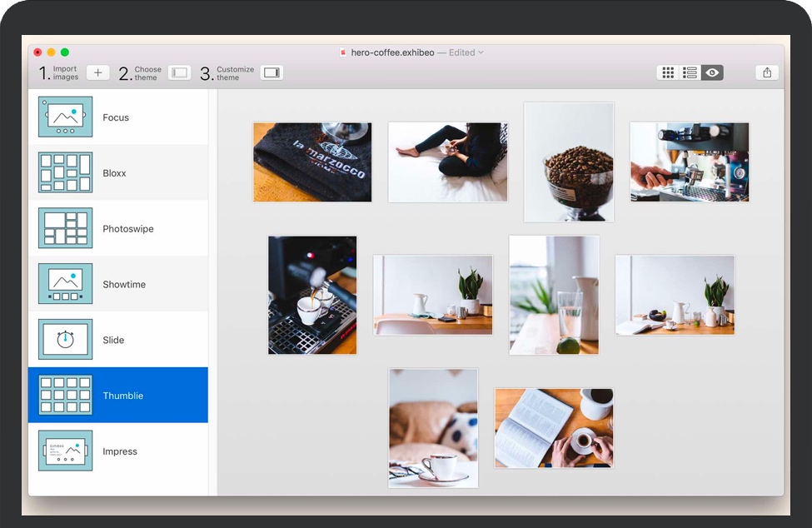Click the coffee beans grinder thumbnail
812x528 pixels.
click(569, 162)
